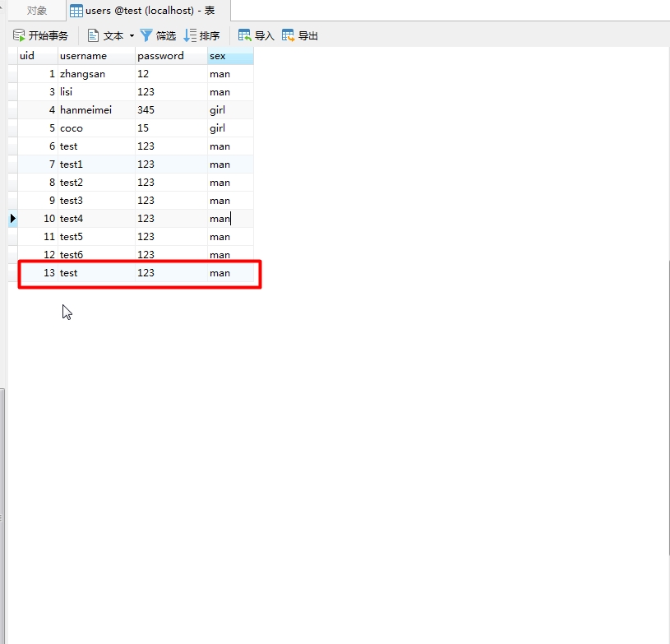This screenshot has width=670, height=644.
Task: Click the 排序 text label
Action: pyautogui.click(x=210, y=36)
